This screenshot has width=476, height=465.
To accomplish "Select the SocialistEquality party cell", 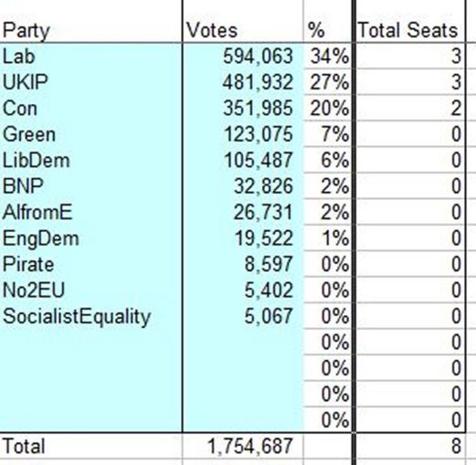I will pos(91,316).
